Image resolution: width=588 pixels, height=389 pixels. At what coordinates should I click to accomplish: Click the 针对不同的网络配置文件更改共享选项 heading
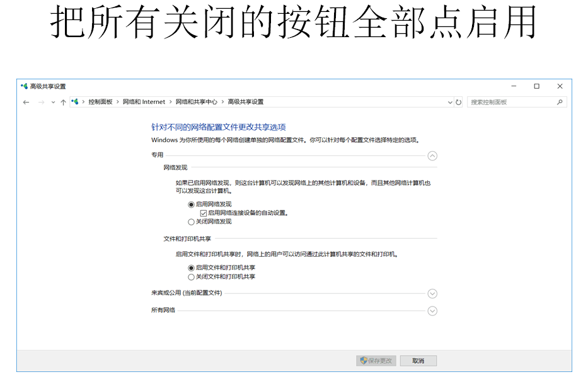218,127
